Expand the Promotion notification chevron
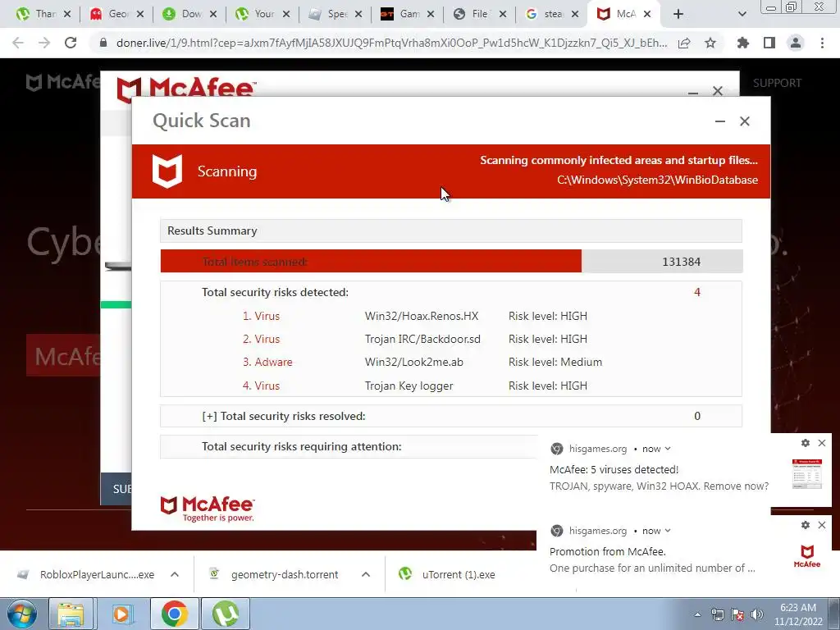Image resolution: width=840 pixels, height=630 pixels. coord(668,531)
